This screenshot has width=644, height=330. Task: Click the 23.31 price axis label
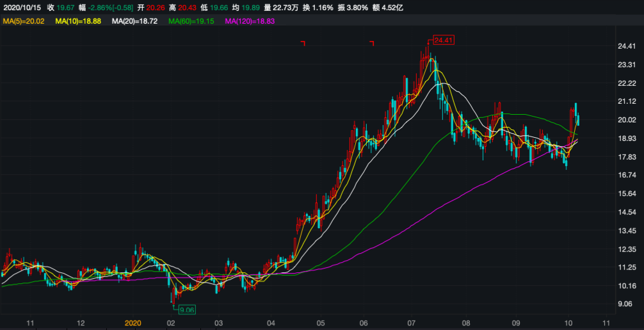coord(626,65)
